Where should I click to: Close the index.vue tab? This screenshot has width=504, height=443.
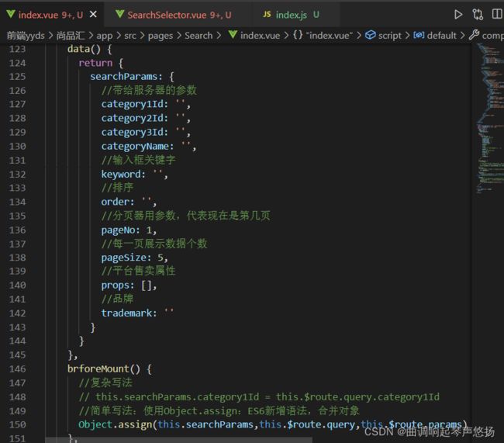coord(93,15)
